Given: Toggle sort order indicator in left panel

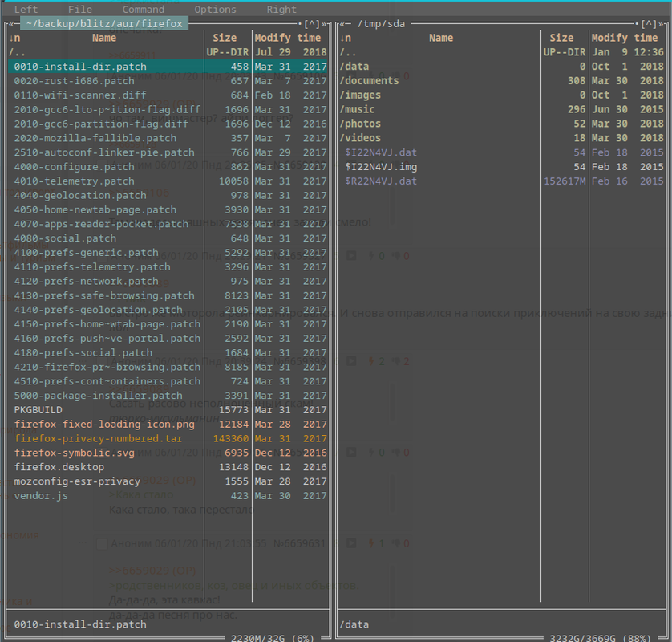Looking at the screenshot, I should pyautogui.click(x=14, y=38).
